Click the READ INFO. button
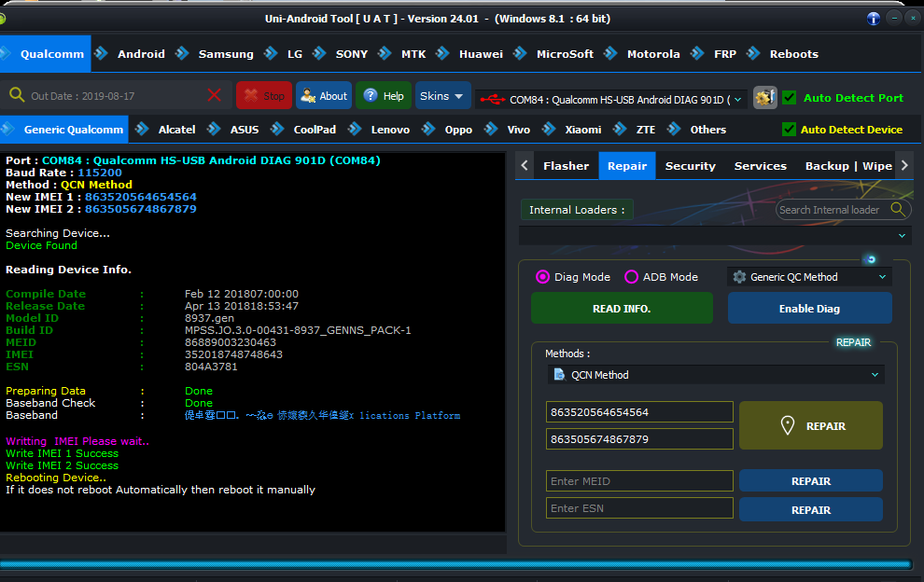Viewport: 924px width, 582px height. pos(622,308)
